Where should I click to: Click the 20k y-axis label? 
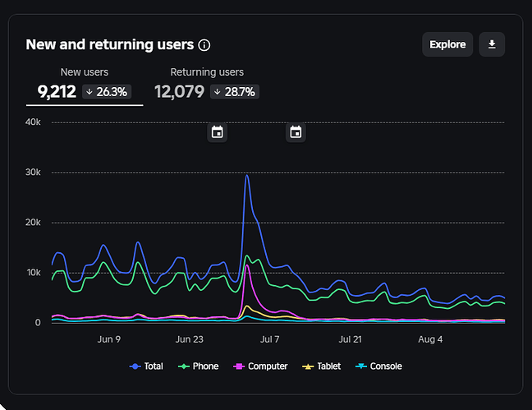pyautogui.click(x=33, y=222)
